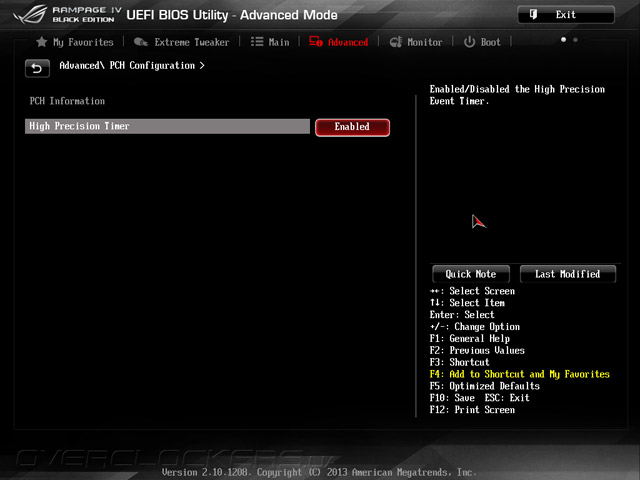
Task: Click the Exit button
Action: pos(566,15)
